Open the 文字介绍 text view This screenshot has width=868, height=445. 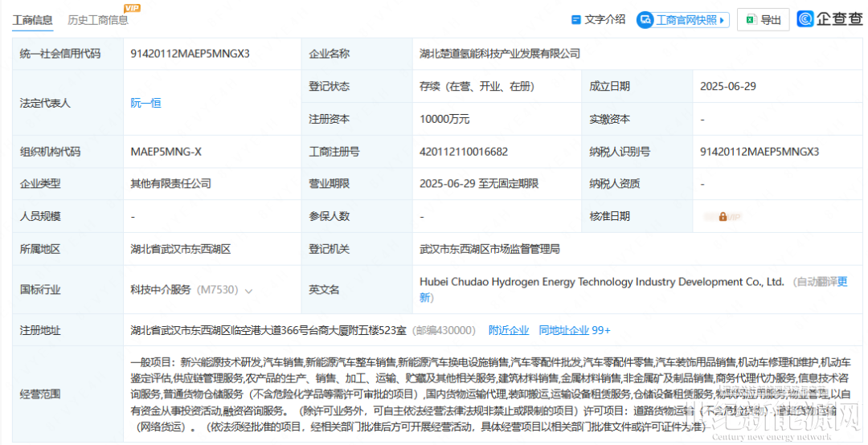604,19
